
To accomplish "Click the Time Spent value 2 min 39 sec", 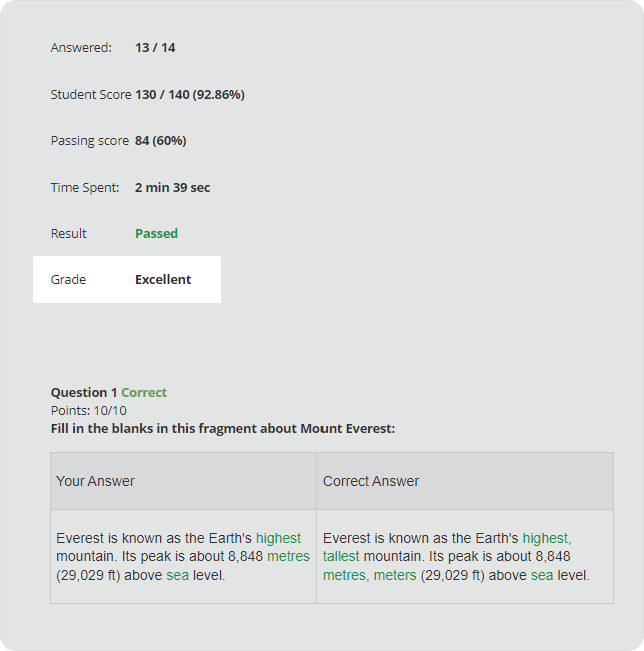I will coord(173,188).
